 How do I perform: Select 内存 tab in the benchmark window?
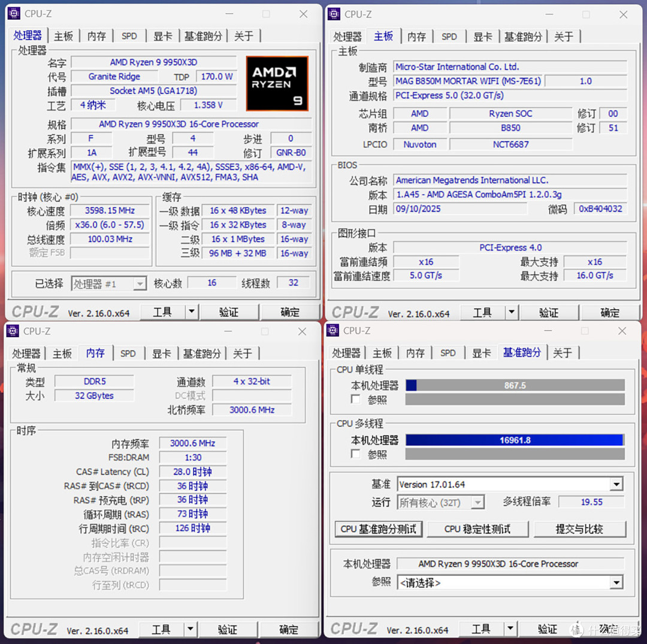415,353
